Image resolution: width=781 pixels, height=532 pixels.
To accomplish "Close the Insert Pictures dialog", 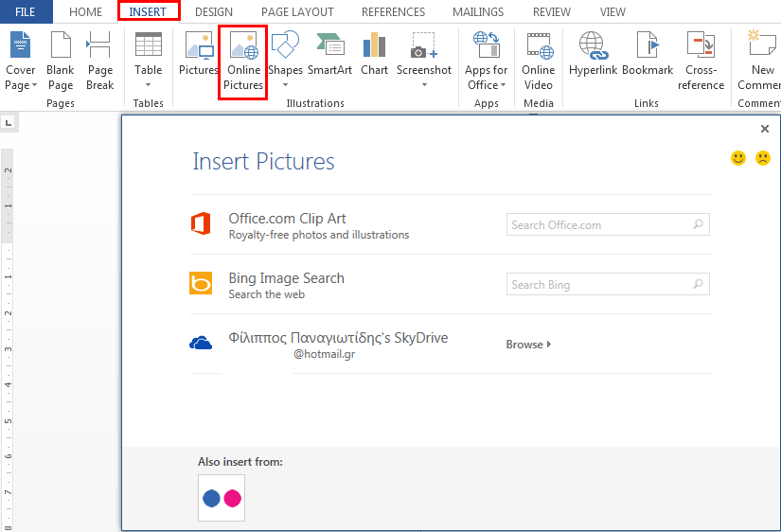I will 765,129.
